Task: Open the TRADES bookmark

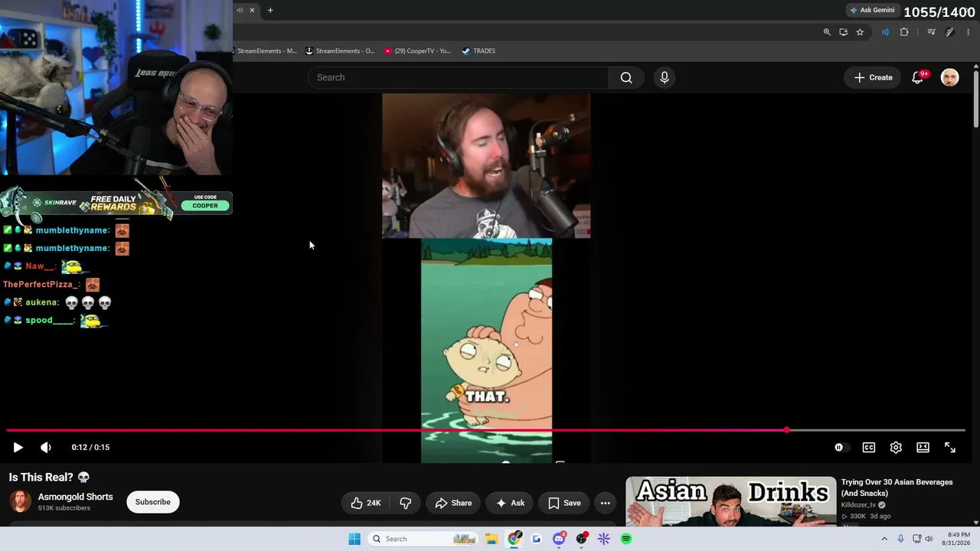Action: (x=479, y=51)
